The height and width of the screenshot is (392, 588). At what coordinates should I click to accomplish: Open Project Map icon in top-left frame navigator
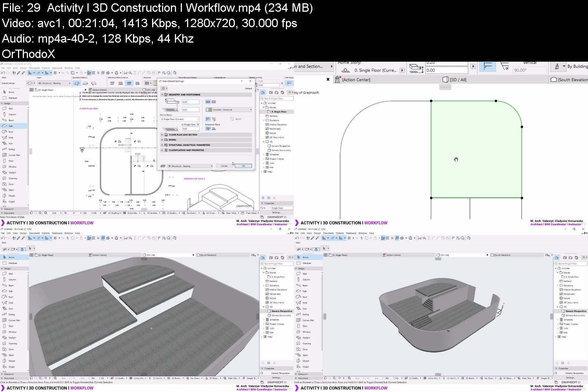tap(263, 92)
